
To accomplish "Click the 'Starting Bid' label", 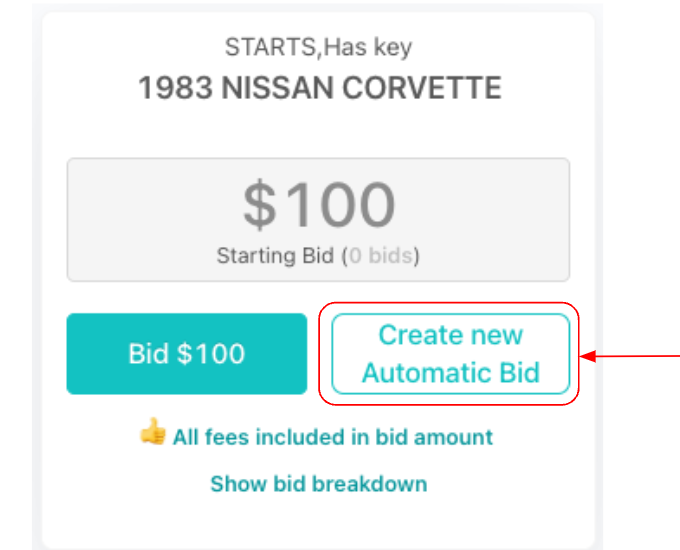I will click(275, 256).
